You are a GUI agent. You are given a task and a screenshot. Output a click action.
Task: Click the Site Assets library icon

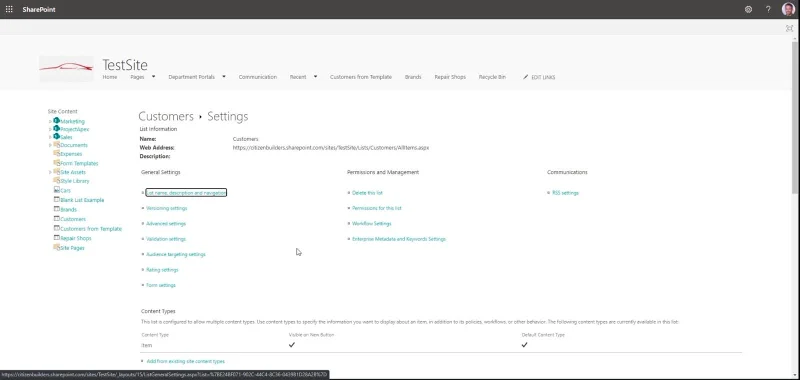coord(57,172)
